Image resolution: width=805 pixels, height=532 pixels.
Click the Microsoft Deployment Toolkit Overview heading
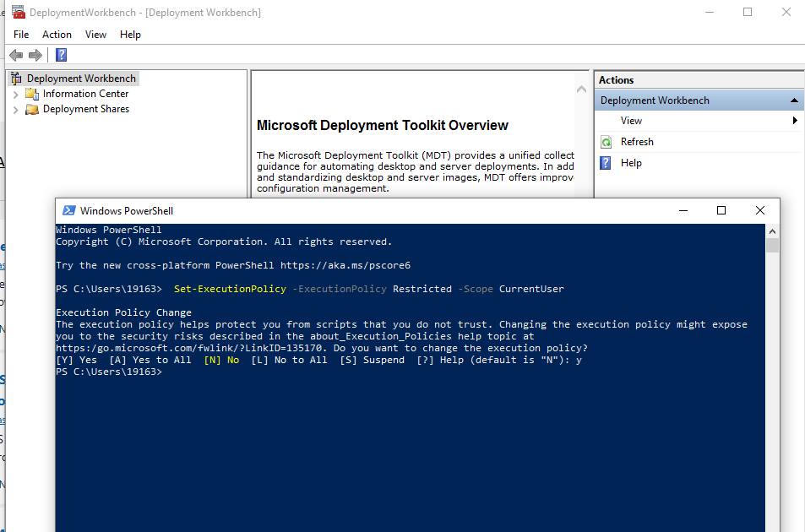pyautogui.click(x=383, y=126)
